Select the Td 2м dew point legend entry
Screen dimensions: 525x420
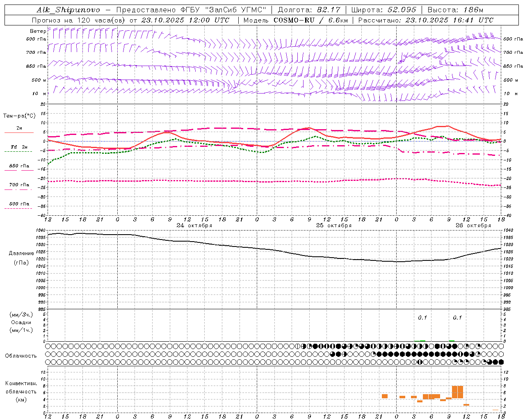point(19,147)
